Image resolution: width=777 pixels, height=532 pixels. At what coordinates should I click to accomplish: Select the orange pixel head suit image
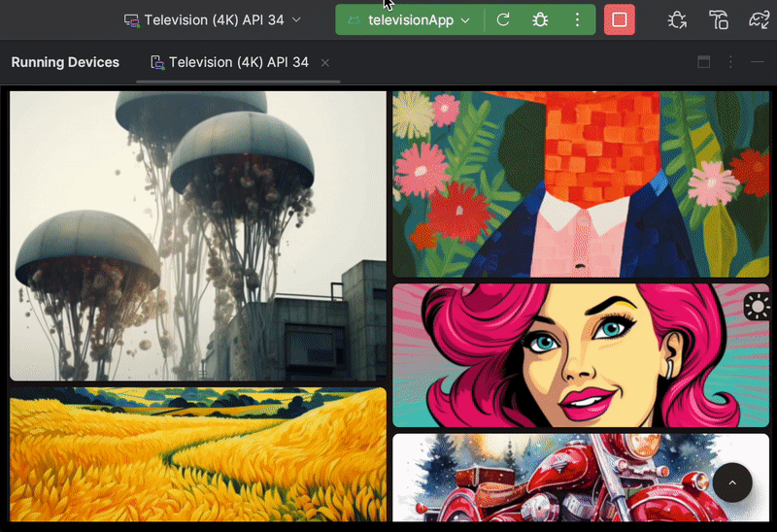[581, 183]
